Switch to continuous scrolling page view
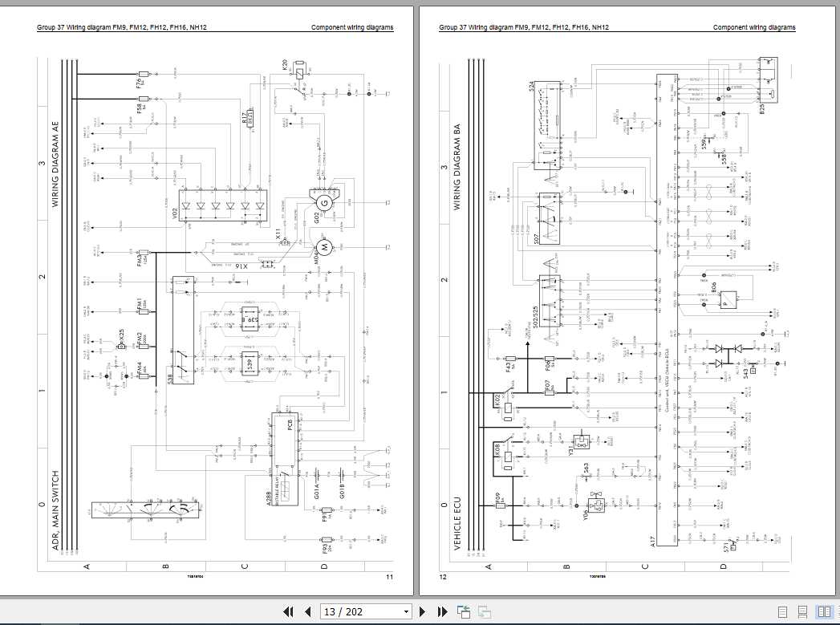840x625 pixels. [x=802, y=611]
